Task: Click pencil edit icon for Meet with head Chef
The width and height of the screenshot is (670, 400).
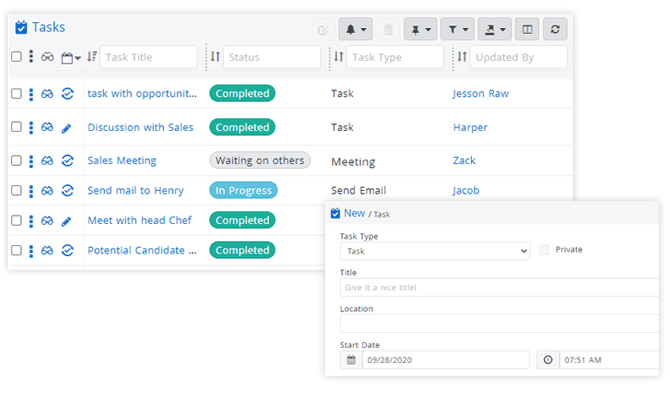Action: point(66,221)
